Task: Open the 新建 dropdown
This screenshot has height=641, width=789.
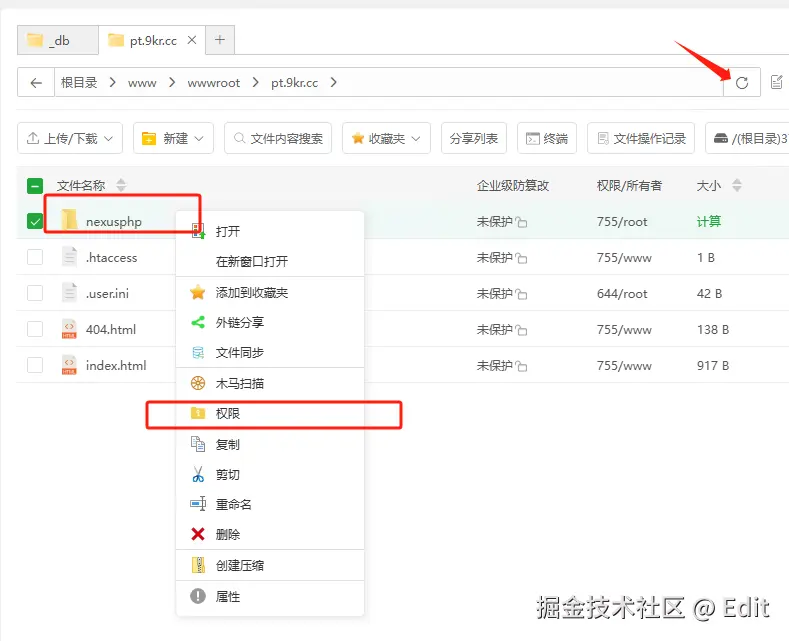Action: pyautogui.click(x=173, y=138)
